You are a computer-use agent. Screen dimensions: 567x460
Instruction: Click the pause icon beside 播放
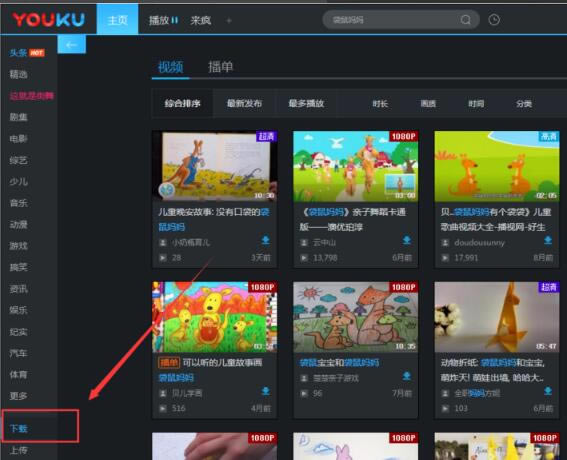click(x=175, y=20)
